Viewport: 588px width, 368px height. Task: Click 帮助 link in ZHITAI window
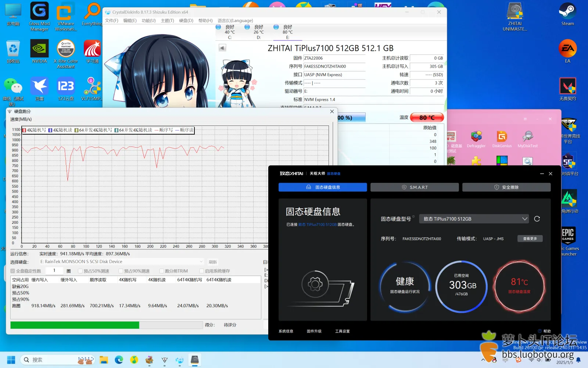(545, 331)
